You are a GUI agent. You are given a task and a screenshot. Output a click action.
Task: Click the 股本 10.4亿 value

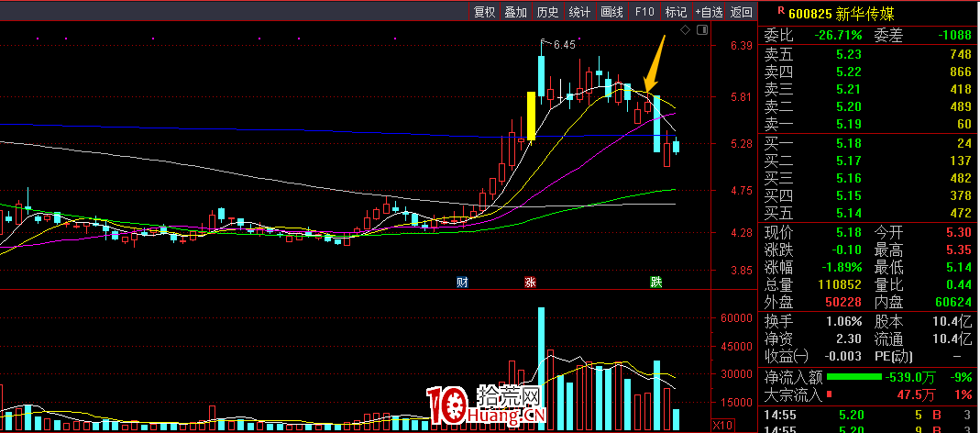[953, 322]
